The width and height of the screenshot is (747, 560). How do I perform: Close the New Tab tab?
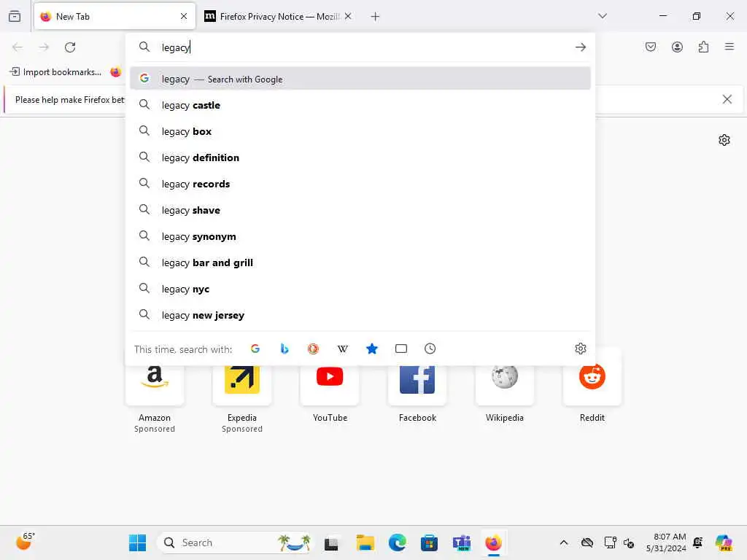coord(184,16)
